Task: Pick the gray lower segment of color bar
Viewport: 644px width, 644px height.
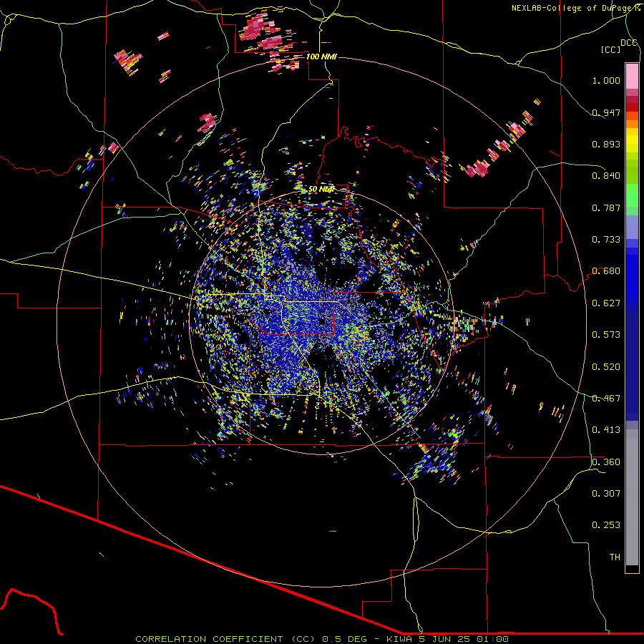Action: [632, 497]
